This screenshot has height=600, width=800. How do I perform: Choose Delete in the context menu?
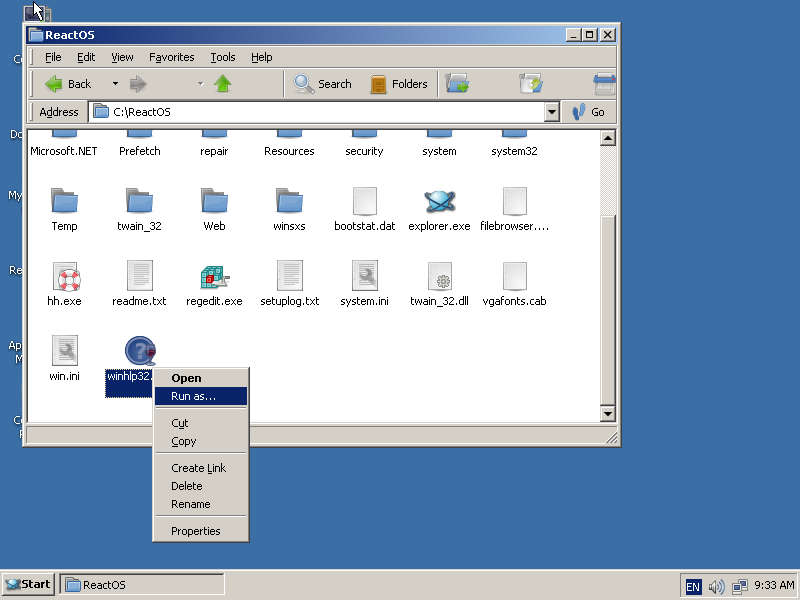(x=201, y=486)
